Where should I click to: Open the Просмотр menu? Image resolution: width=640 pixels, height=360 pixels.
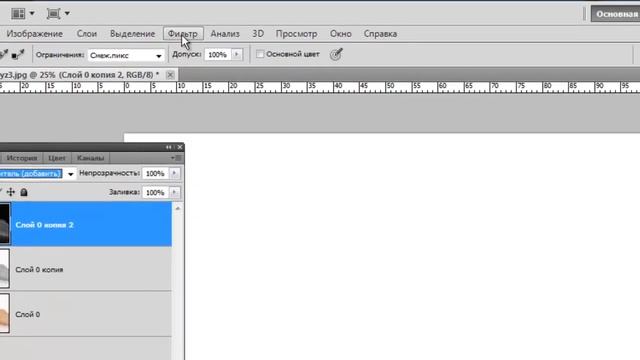[x=296, y=34]
